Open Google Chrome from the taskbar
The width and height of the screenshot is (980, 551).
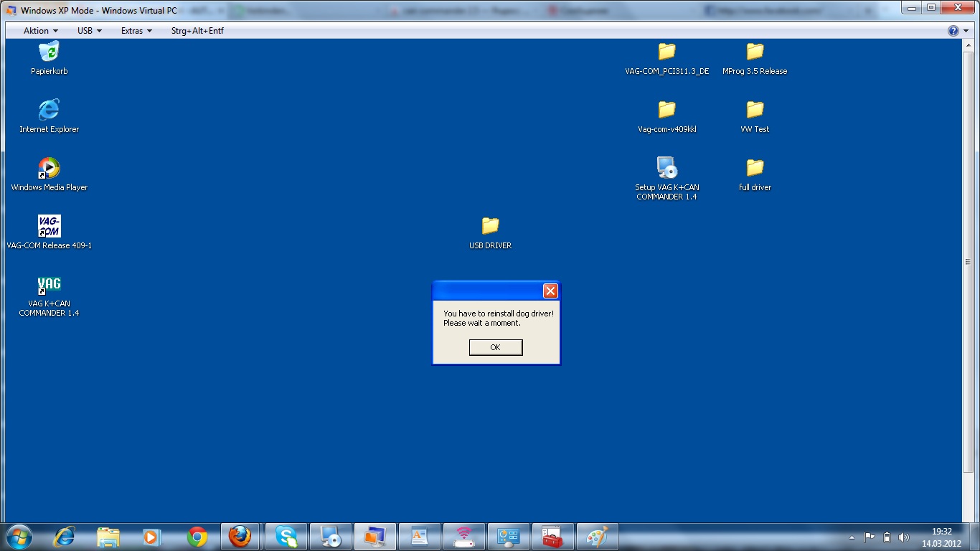[x=197, y=537]
